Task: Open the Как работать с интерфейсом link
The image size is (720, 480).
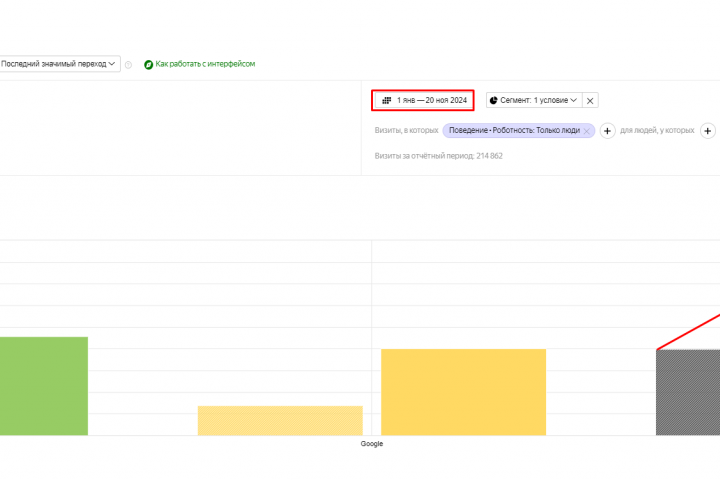Action: tap(205, 64)
